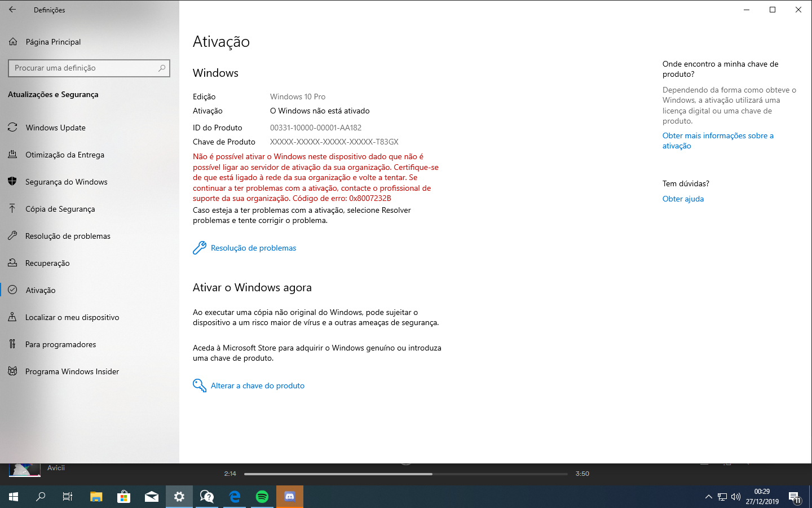Image resolution: width=812 pixels, height=508 pixels.
Task: Click the wrench icon for Resolução de problemas sidebar
Action: click(12, 236)
